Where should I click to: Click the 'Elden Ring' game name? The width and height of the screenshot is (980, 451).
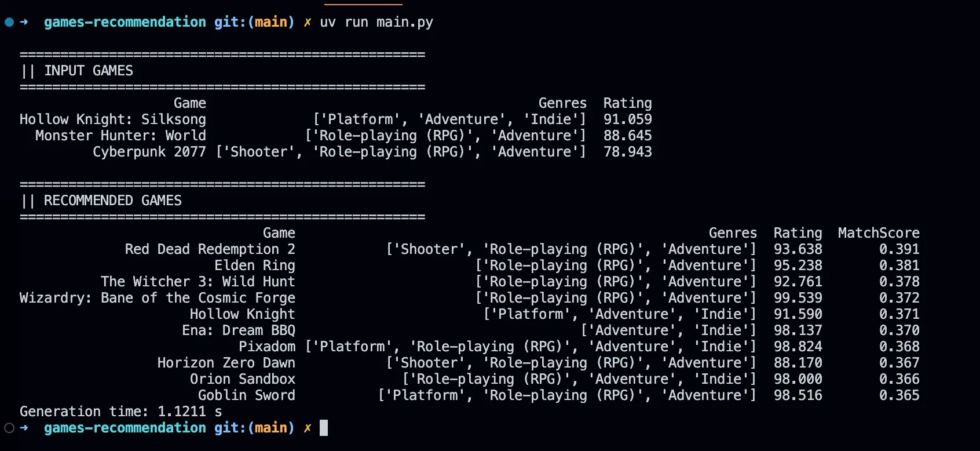[254, 265]
